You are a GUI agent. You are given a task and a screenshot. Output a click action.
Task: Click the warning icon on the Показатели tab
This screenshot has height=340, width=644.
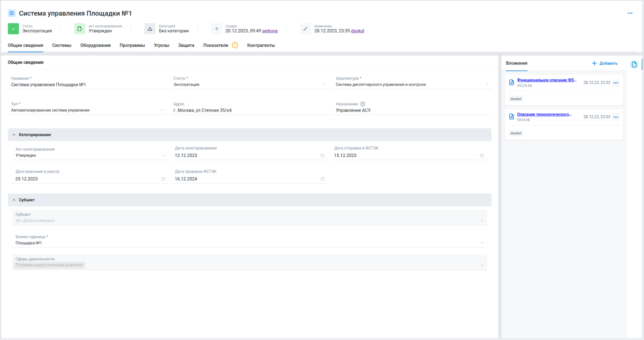coord(235,45)
